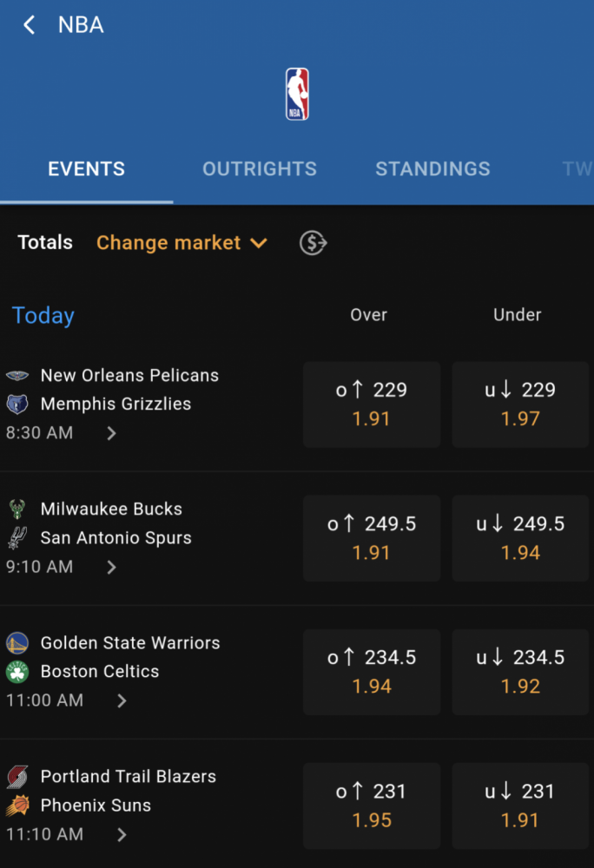Select the Boston Celtics team name

[100, 672]
